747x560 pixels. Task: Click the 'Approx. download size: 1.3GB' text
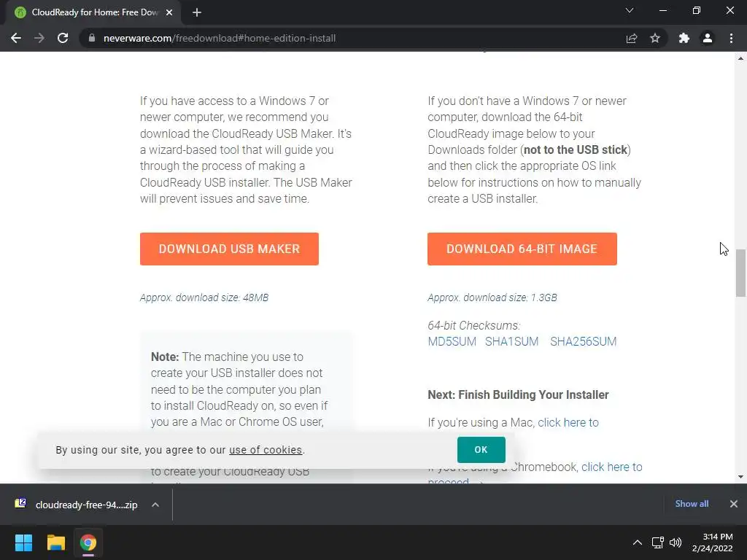(492, 297)
